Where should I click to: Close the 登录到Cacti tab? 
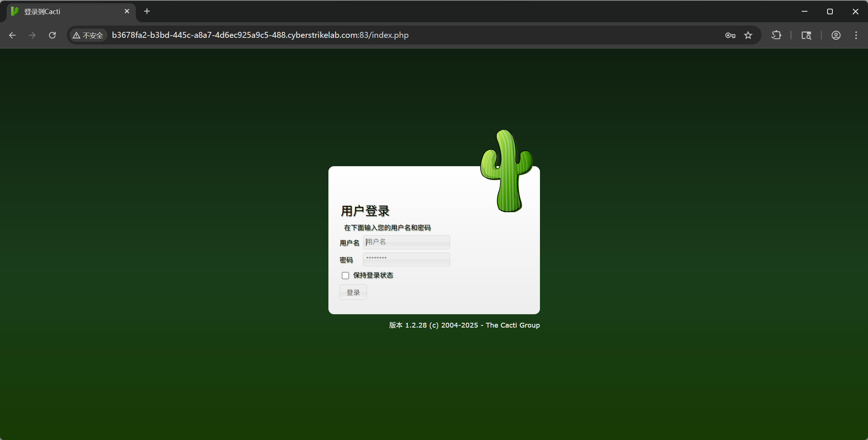tap(127, 12)
